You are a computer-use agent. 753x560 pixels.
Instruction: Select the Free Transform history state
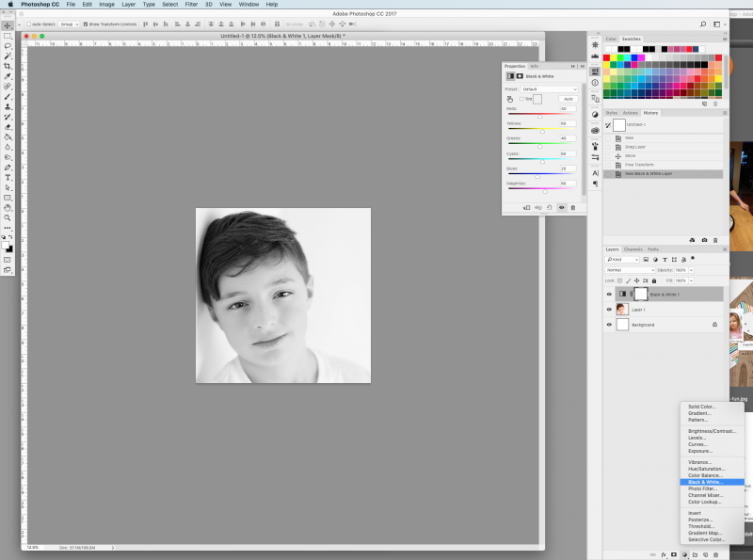click(664, 165)
